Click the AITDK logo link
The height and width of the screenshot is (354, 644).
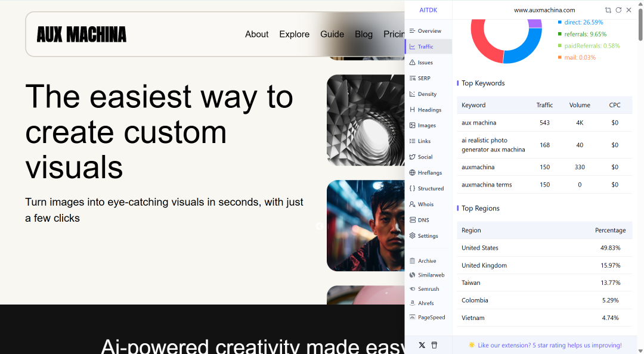[x=428, y=10]
